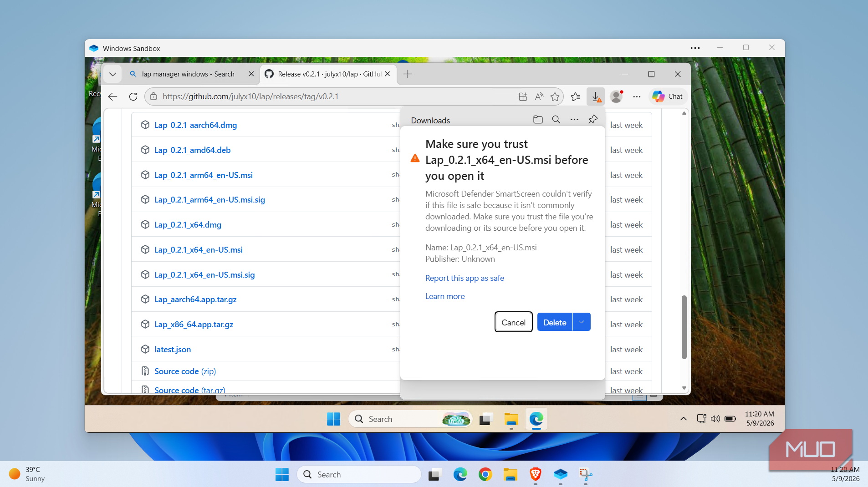The image size is (868, 487).
Task: Click the host Windows Start button
Action: [282, 475]
